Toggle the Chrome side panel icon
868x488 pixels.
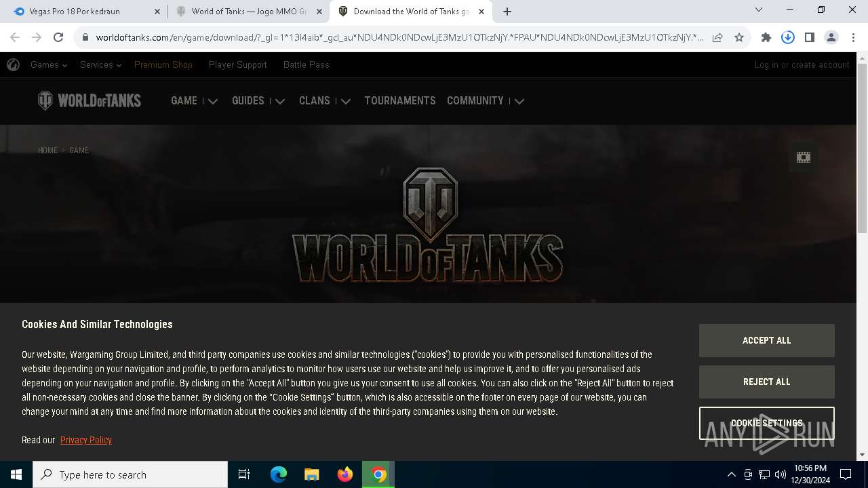point(810,37)
